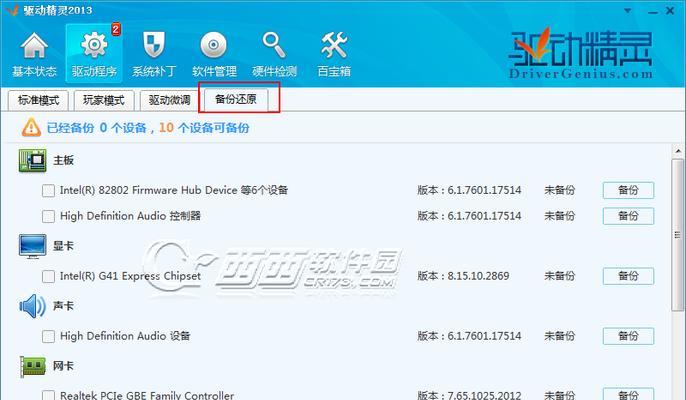This screenshot has width=686, height=400.
Task: Click the scrollbar up arrow
Action: 678,151
